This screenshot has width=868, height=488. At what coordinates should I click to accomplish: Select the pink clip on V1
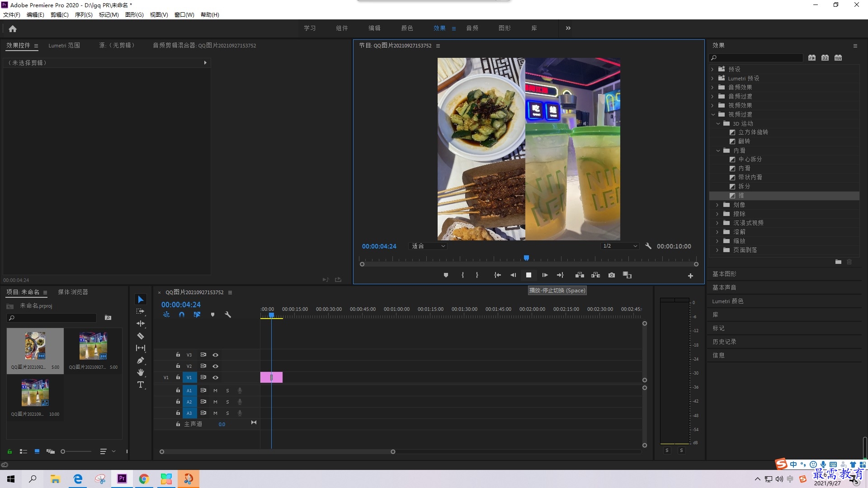(271, 377)
